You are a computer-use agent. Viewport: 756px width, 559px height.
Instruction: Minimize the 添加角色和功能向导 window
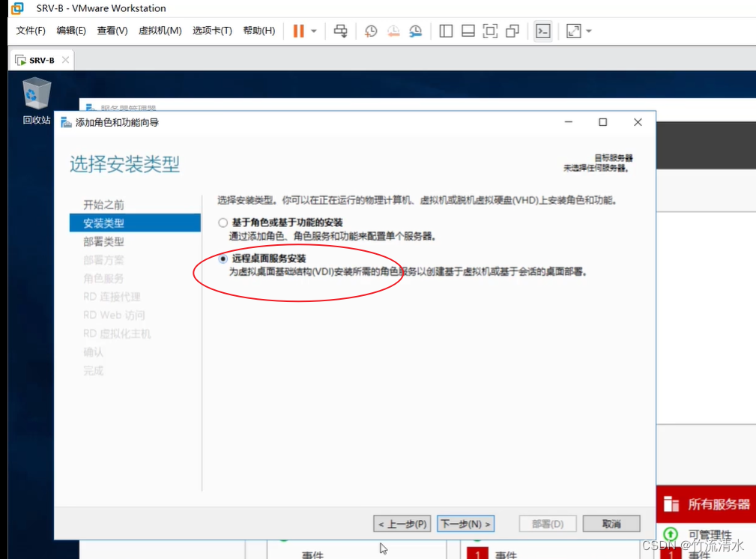click(x=569, y=122)
